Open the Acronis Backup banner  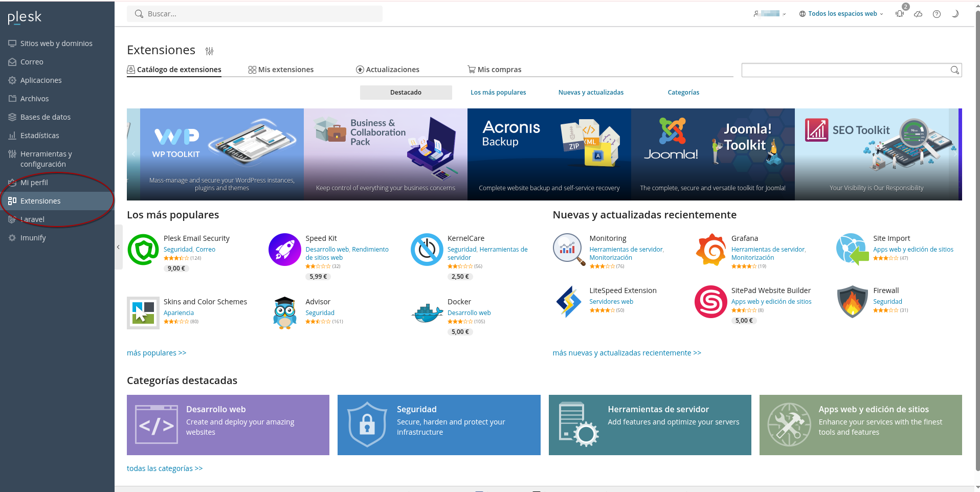click(549, 154)
